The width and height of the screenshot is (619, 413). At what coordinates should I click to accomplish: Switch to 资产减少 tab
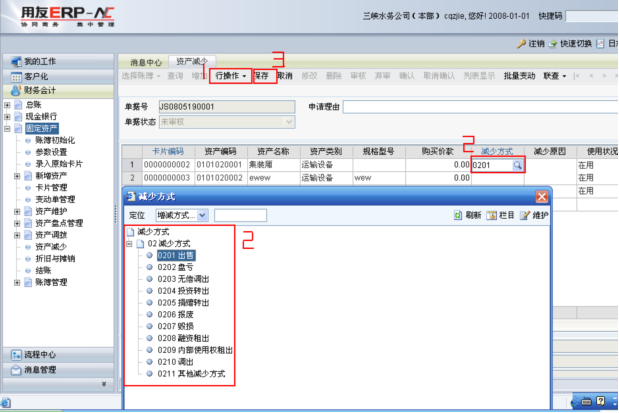pos(192,62)
